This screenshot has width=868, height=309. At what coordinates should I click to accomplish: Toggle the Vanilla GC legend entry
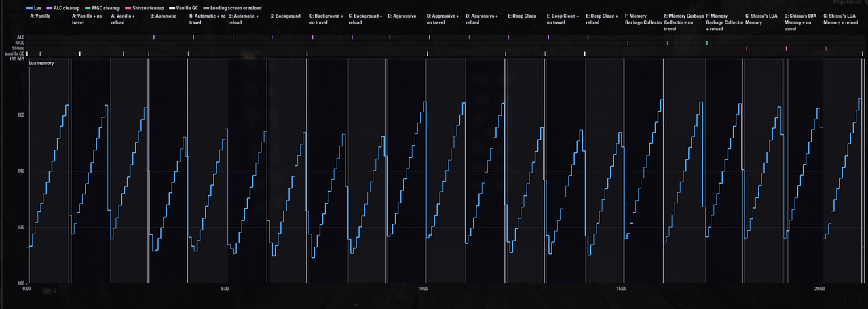pyautogui.click(x=183, y=8)
